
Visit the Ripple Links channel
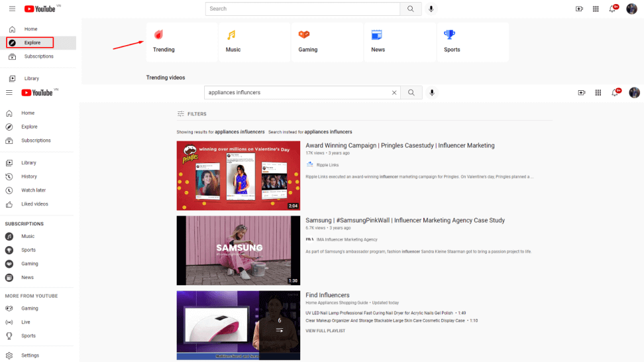tap(327, 165)
